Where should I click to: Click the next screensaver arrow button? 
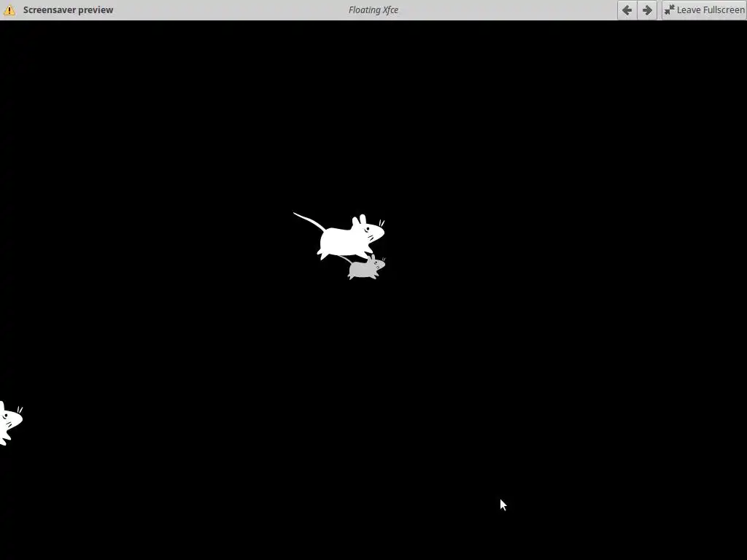point(647,10)
